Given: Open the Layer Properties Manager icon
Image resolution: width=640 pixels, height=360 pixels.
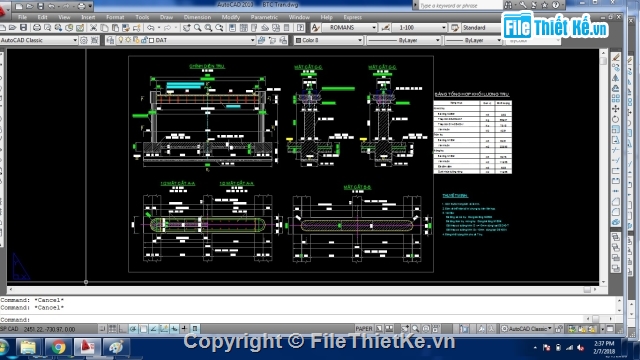Looking at the screenshot, I should tap(110, 40).
